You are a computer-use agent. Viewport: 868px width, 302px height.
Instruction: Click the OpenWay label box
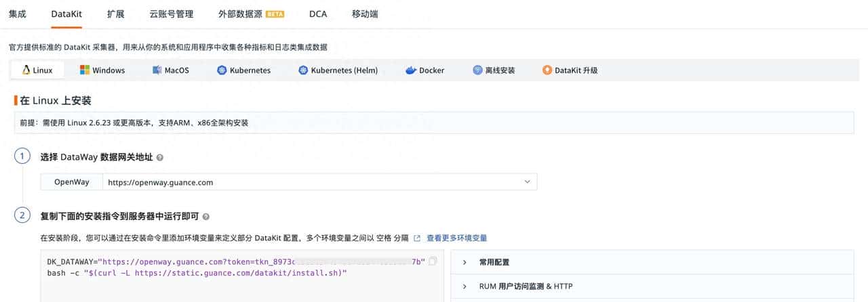tap(72, 182)
